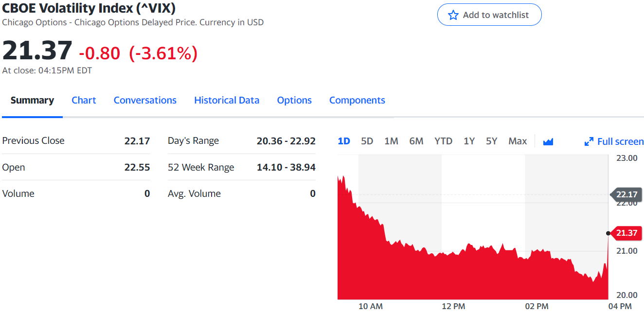Click the 52 Week Range label
This screenshot has width=644, height=313.
[201, 167]
